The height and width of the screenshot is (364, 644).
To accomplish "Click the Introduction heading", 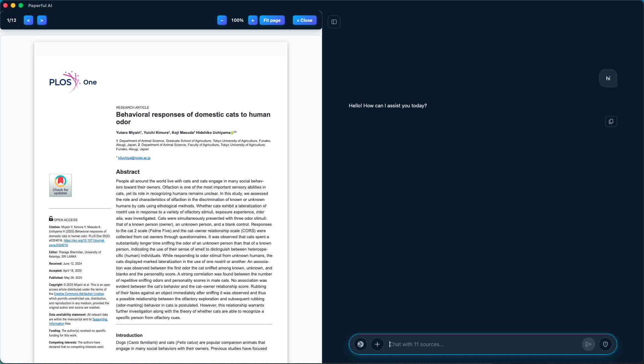I will click(129, 335).
